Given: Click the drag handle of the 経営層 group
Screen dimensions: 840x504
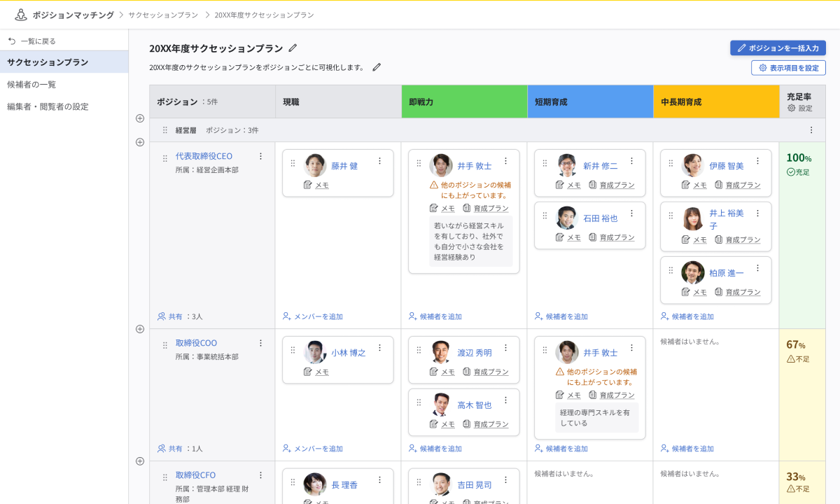Looking at the screenshot, I should [165, 130].
